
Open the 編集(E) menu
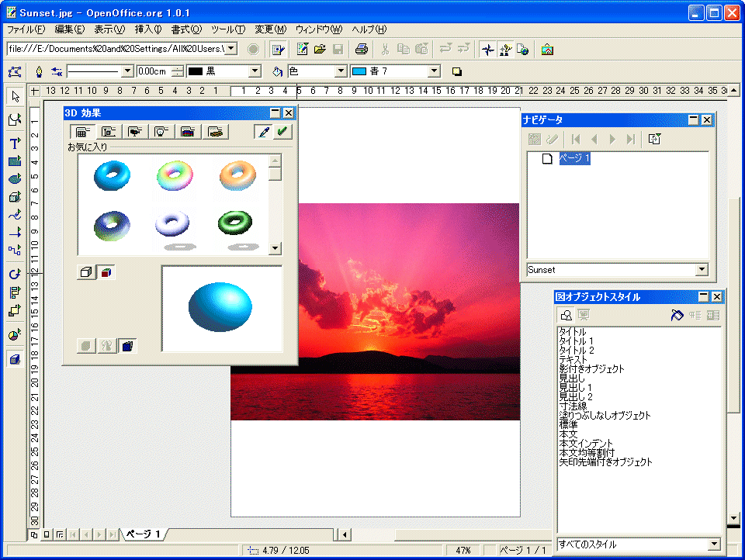69,29
